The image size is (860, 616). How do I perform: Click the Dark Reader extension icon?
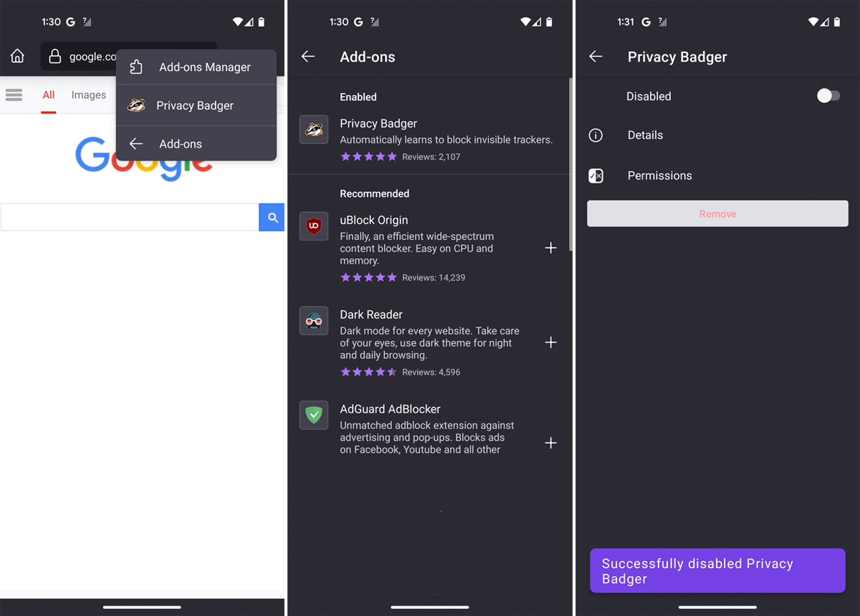(314, 320)
